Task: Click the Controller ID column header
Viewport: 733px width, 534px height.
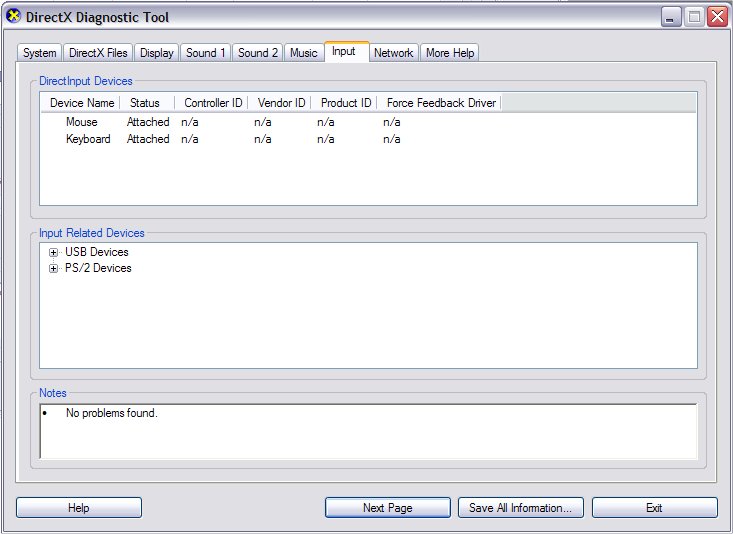Action: 211,103
